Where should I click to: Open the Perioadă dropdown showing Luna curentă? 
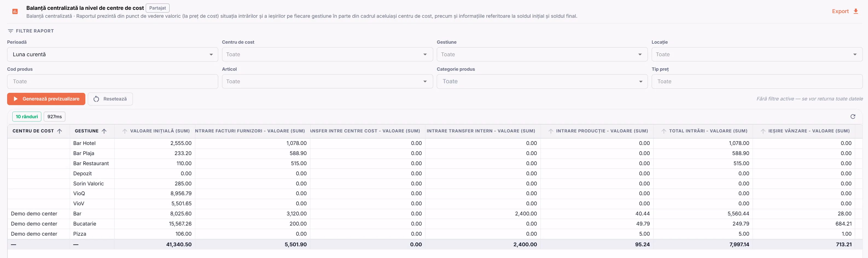[x=113, y=55]
